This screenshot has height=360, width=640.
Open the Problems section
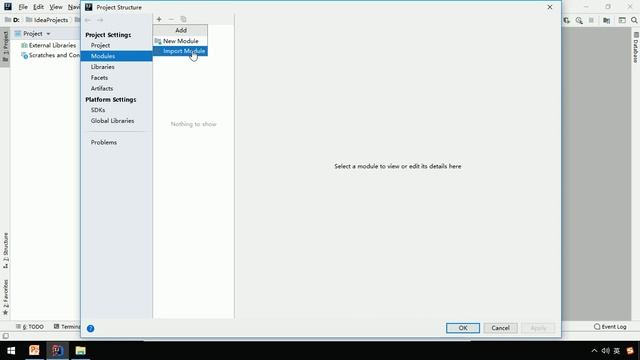coord(104,142)
